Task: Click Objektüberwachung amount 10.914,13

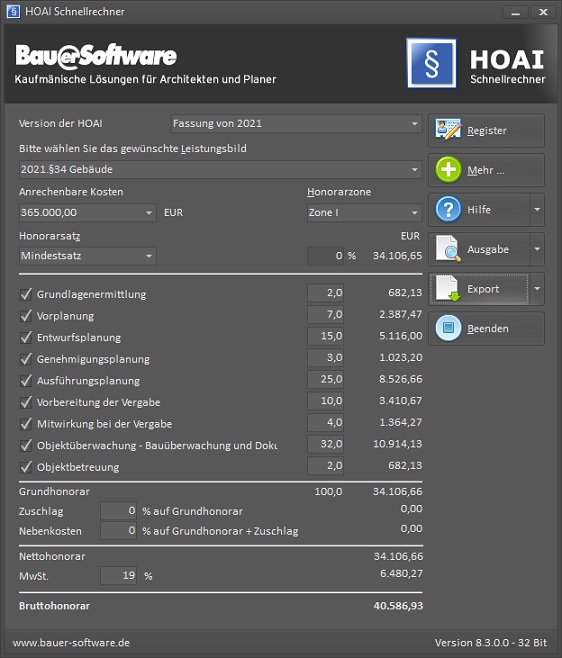Action: point(397,444)
